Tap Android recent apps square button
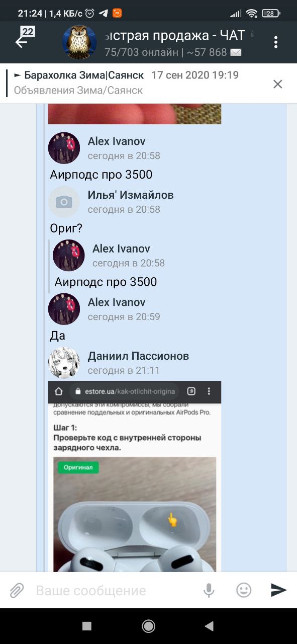This screenshot has height=644, width=297. pos(87,626)
